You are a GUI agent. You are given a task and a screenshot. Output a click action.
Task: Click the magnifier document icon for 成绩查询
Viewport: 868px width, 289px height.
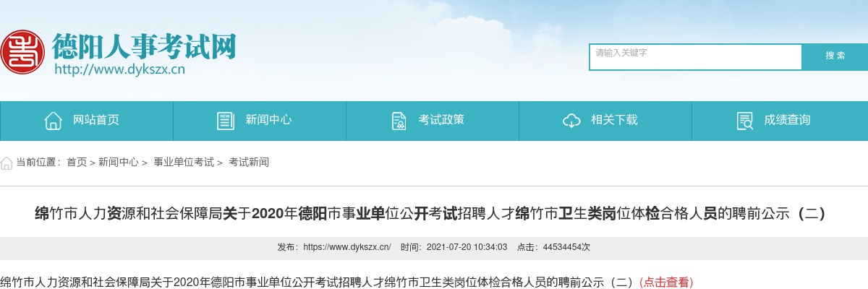point(744,121)
